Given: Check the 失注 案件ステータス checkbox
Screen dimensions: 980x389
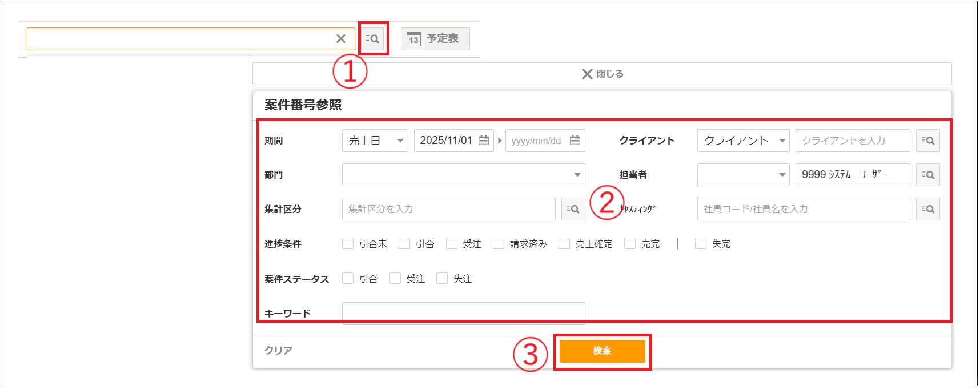Looking at the screenshot, I should 442,278.
